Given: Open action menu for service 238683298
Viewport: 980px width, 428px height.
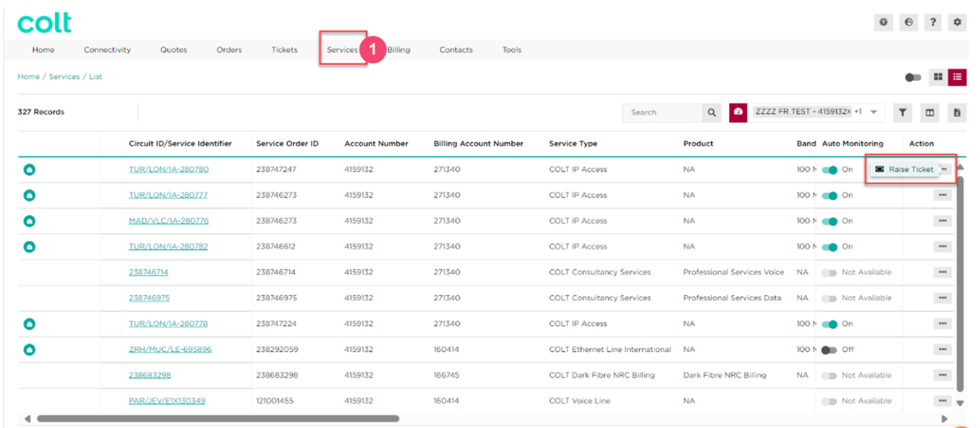Looking at the screenshot, I should click(x=942, y=375).
